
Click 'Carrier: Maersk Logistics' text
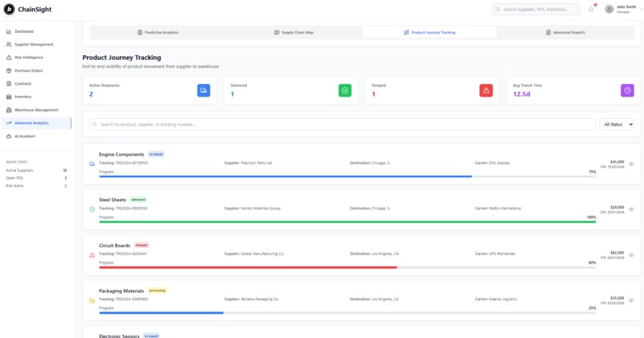(495, 299)
